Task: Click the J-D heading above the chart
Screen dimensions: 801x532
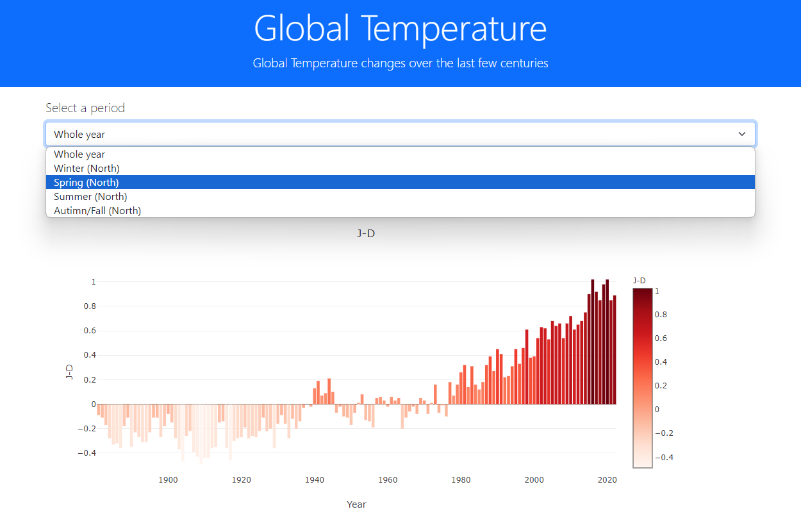Action: [x=366, y=233]
